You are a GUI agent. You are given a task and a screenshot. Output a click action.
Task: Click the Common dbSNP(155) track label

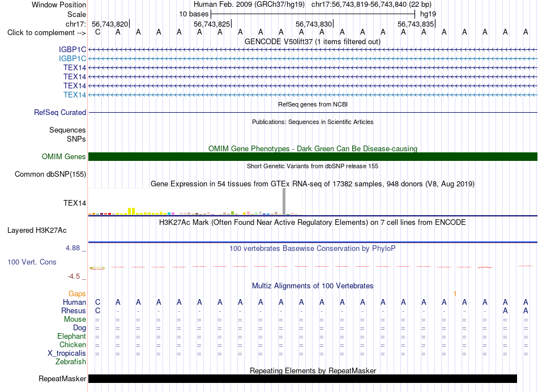50,174
